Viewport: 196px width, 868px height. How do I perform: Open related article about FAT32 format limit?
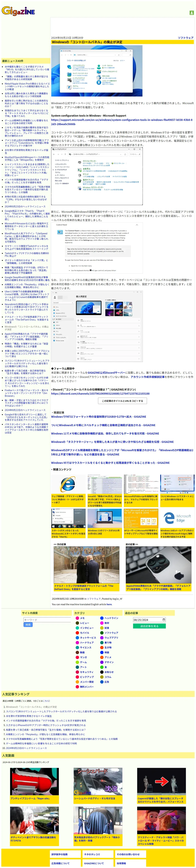tap(98, 417)
